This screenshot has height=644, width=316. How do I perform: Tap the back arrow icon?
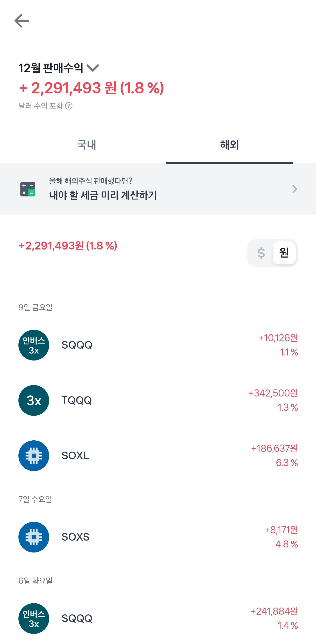[22, 21]
